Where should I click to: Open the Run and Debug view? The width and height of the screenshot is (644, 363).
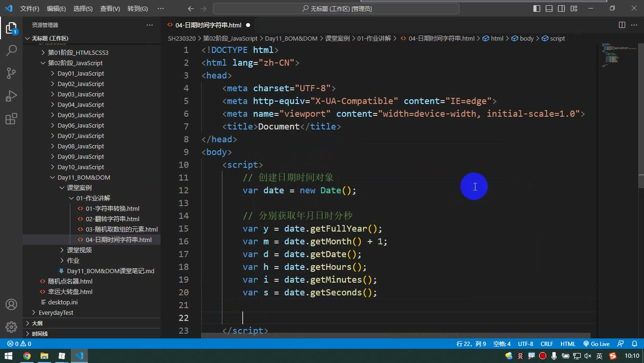click(11, 96)
